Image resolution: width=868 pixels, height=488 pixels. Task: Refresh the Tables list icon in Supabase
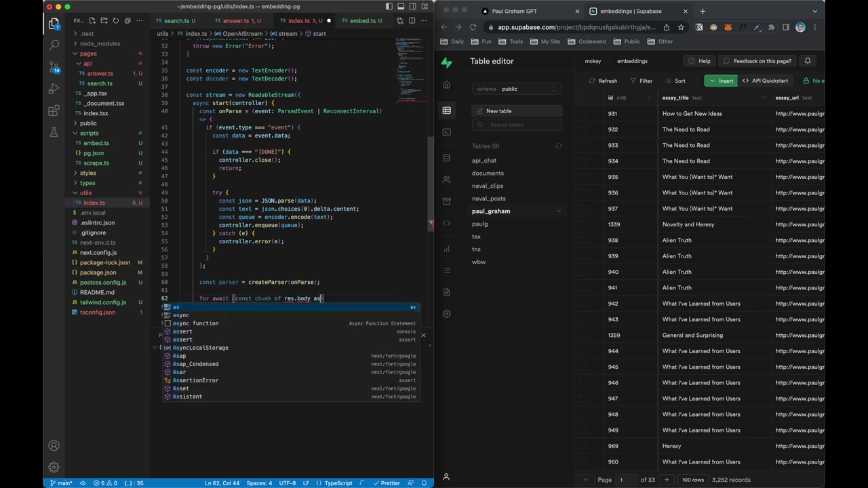point(559,146)
